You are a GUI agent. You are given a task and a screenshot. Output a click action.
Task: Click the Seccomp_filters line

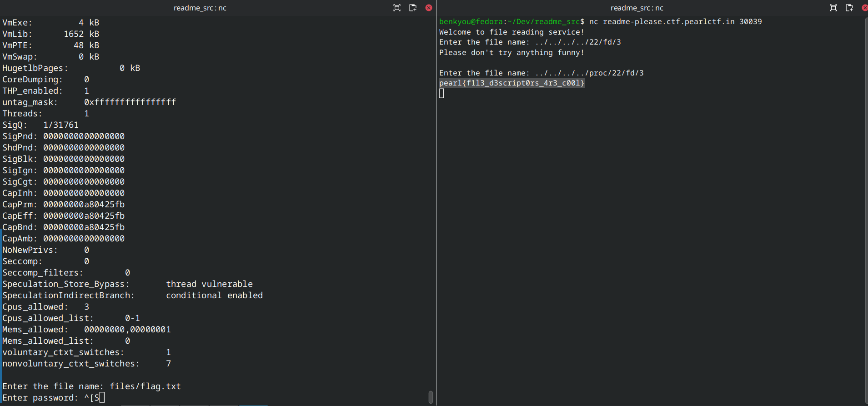click(66, 273)
